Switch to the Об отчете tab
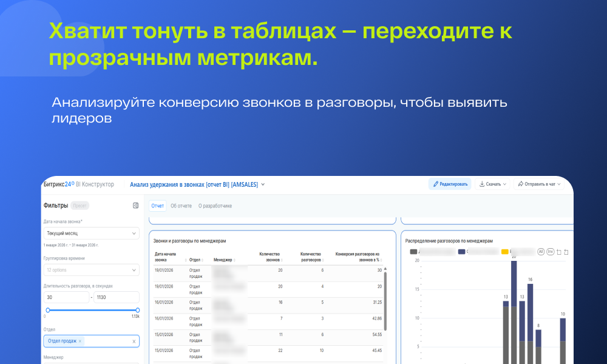 pyautogui.click(x=181, y=206)
